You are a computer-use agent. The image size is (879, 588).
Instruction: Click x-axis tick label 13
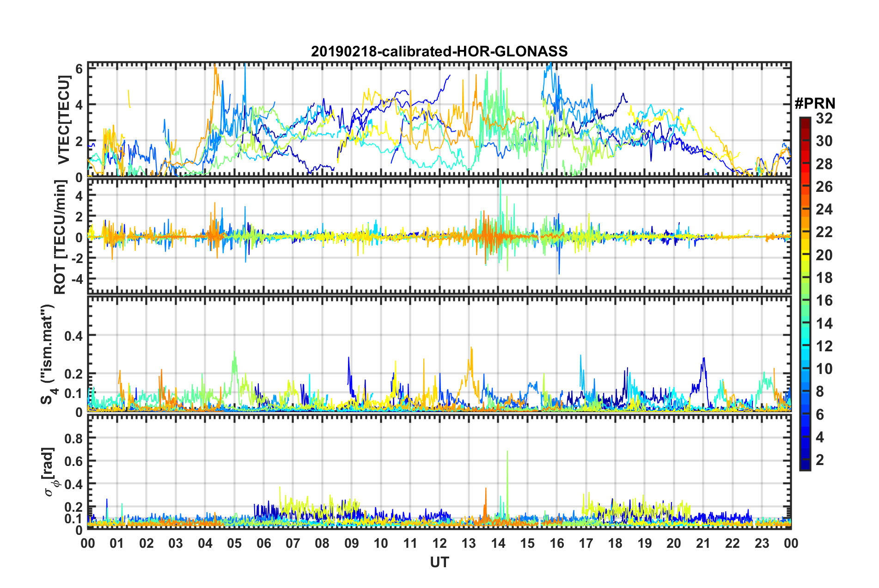point(469,543)
